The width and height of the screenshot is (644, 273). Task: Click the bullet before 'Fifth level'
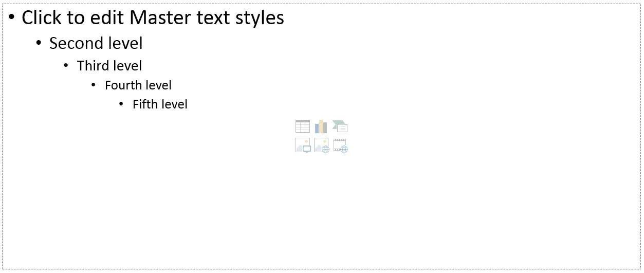(121, 104)
